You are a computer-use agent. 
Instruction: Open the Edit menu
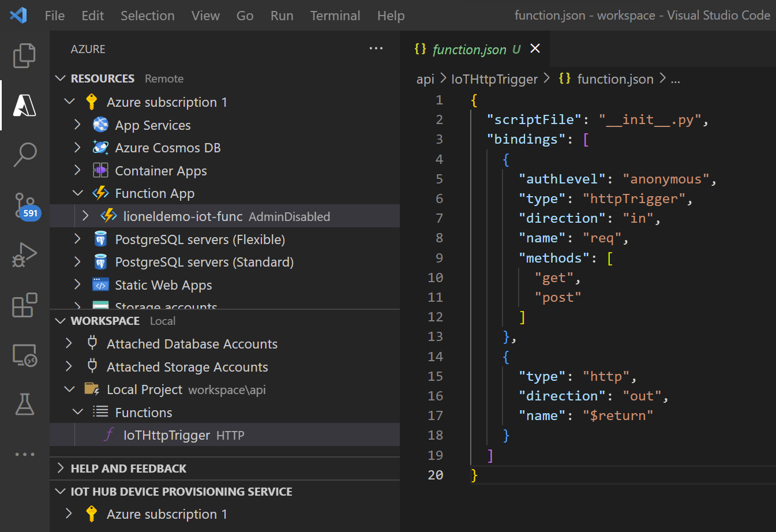coord(92,16)
